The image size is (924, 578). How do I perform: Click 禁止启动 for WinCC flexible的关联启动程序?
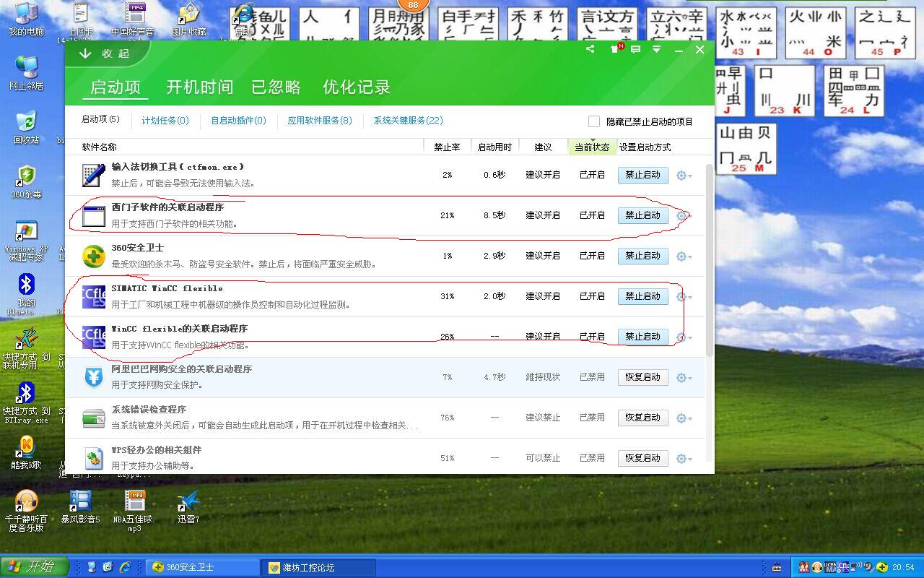[x=642, y=337]
